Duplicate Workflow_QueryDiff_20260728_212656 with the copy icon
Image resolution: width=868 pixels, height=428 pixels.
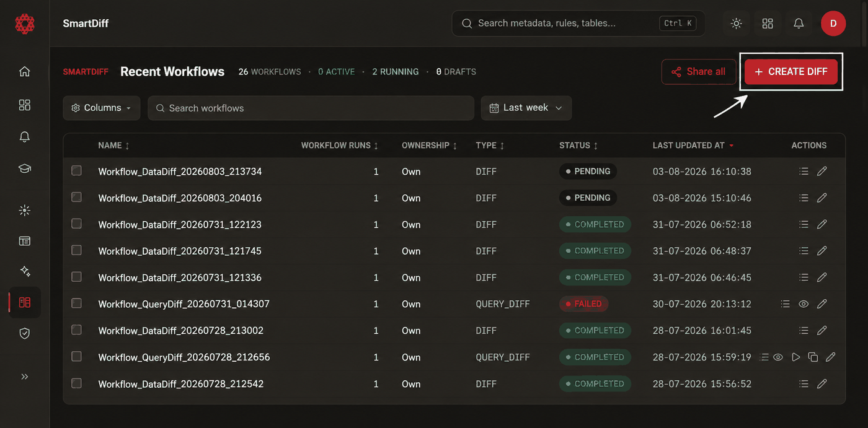pyautogui.click(x=813, y=357)
